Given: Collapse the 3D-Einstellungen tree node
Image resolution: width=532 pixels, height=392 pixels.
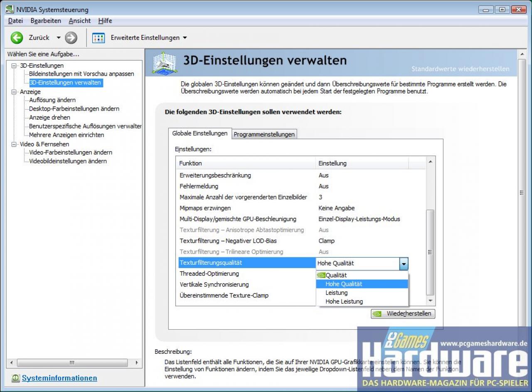Looking at the screenshot, I should coord(14,66).
